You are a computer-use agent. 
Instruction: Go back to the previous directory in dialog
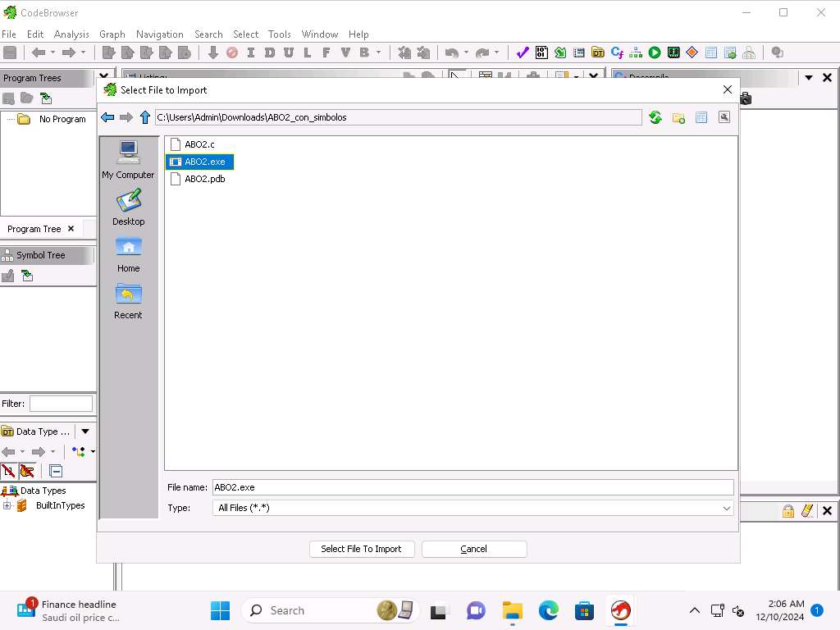(107, 117)
